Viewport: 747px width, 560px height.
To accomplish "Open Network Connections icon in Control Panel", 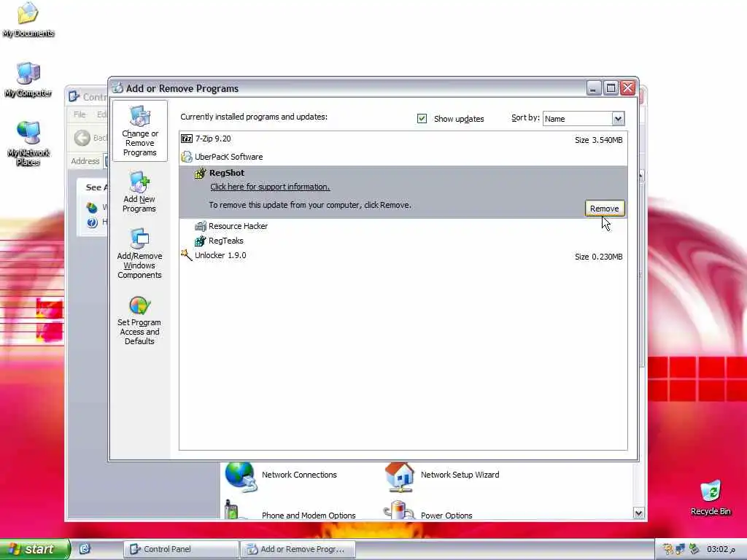I will (x=241, y=476).
